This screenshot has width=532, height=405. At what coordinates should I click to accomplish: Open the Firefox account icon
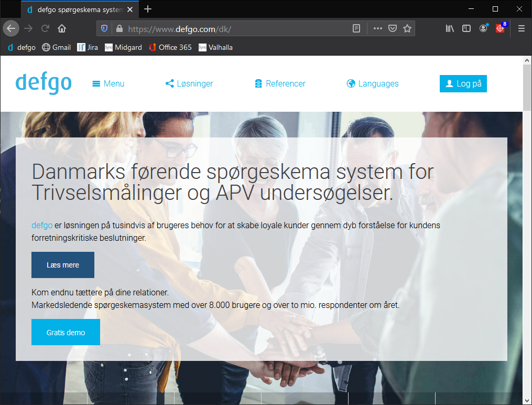[x=483, y=28]
